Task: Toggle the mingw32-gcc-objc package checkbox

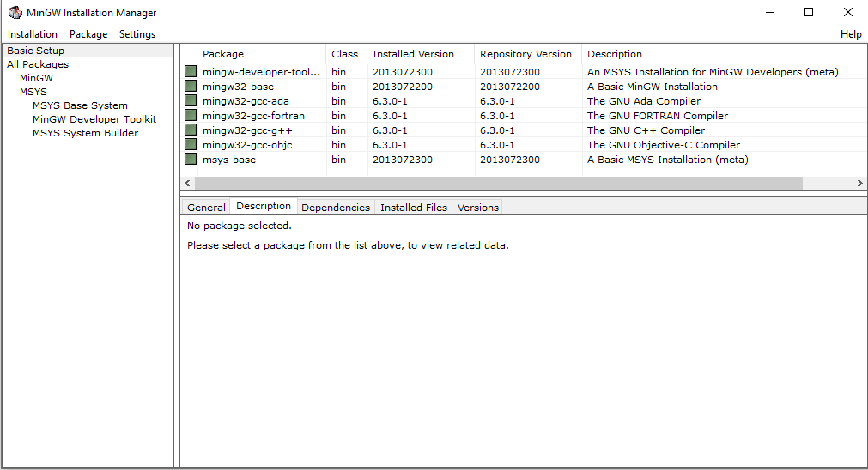Action: tap(191, 144)
